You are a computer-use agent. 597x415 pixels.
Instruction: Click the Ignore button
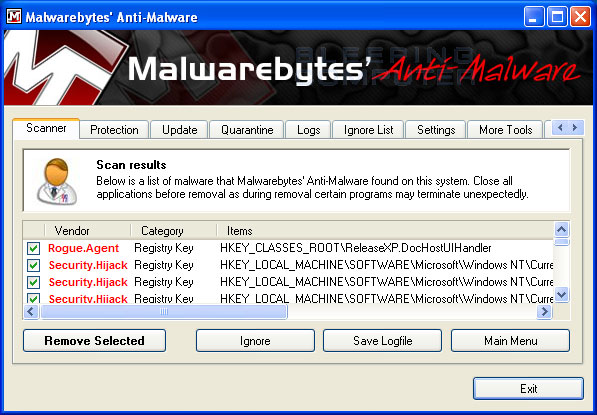(255, 340)
